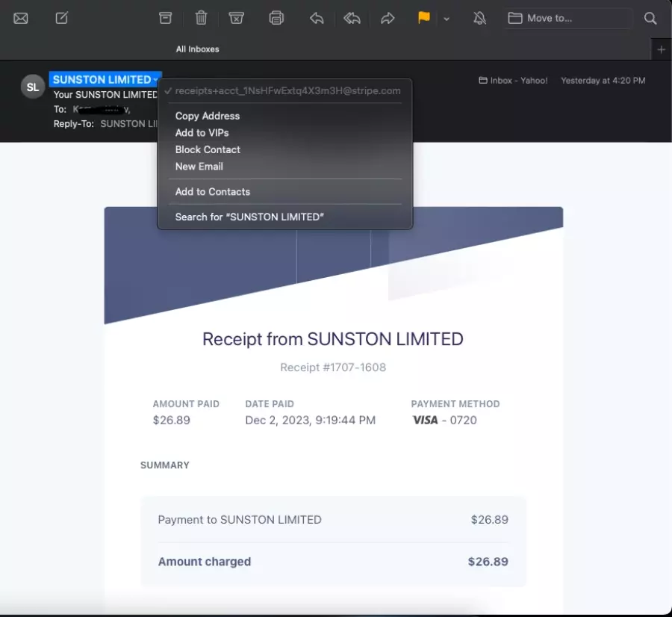The height and width of the screenshot is (617, 672).
Task: Choose New Email in the sender menu
Action: pos(199,167)
